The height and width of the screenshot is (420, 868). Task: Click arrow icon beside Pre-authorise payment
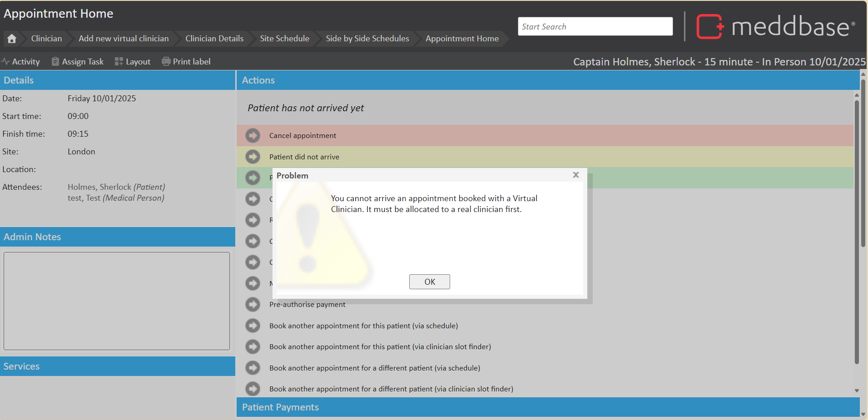click(253, 304)
